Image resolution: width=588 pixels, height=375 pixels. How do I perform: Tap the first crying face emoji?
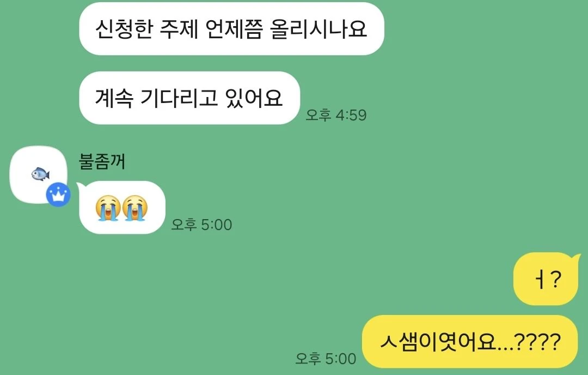click(x=108, y=208)
